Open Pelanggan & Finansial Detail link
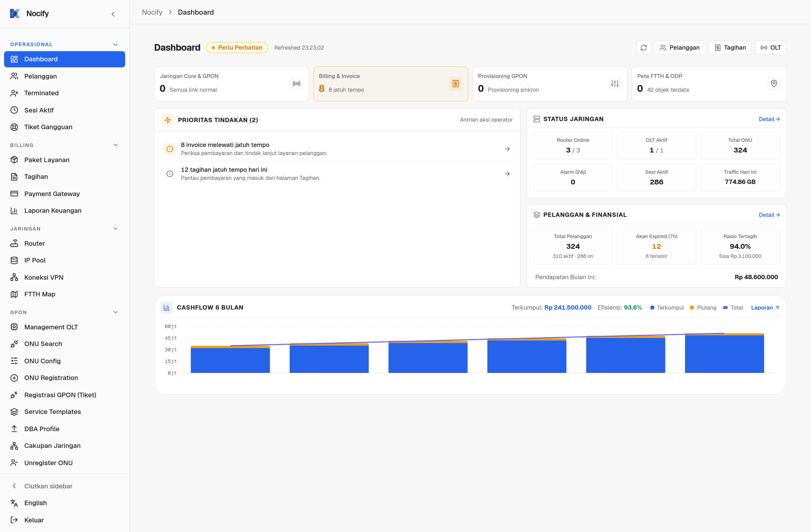 769,215
